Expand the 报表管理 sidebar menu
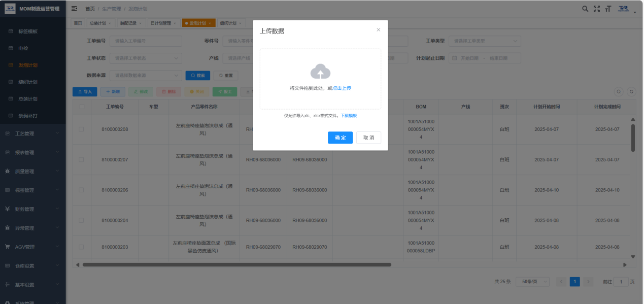This screenshot has height=304, width=644. (x=32, y=152)
